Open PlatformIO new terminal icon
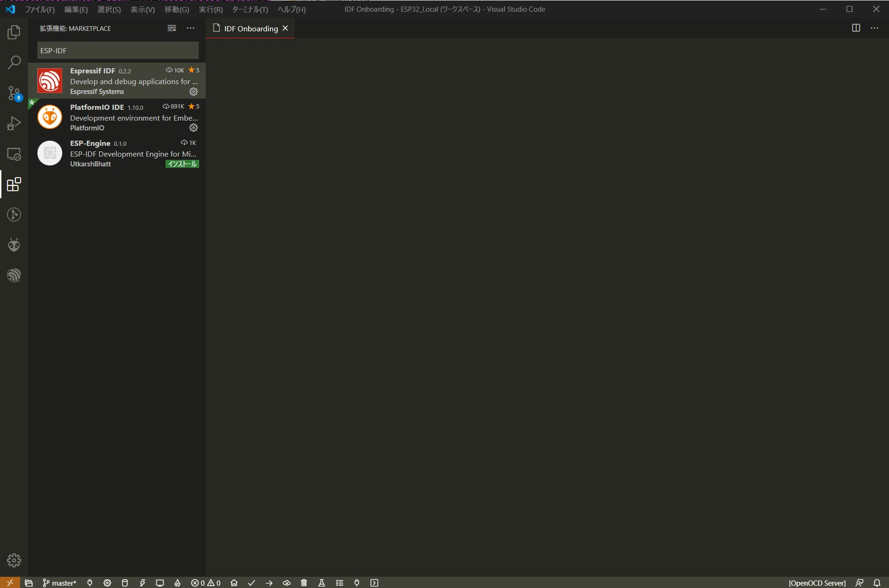 click(x=374, y=583)
